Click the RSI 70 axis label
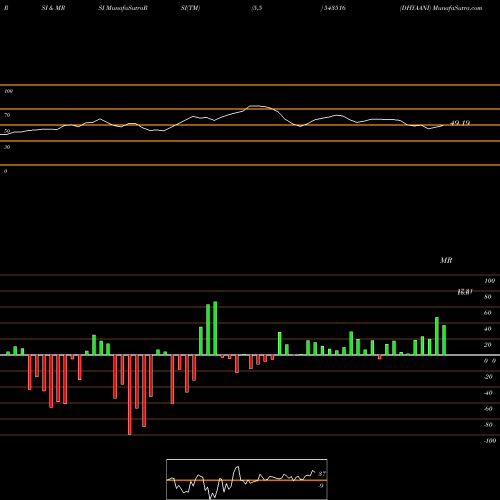Image resolution: width=500 pixels, height=500 pixels. pyautogui.click(x=7, y=115)
